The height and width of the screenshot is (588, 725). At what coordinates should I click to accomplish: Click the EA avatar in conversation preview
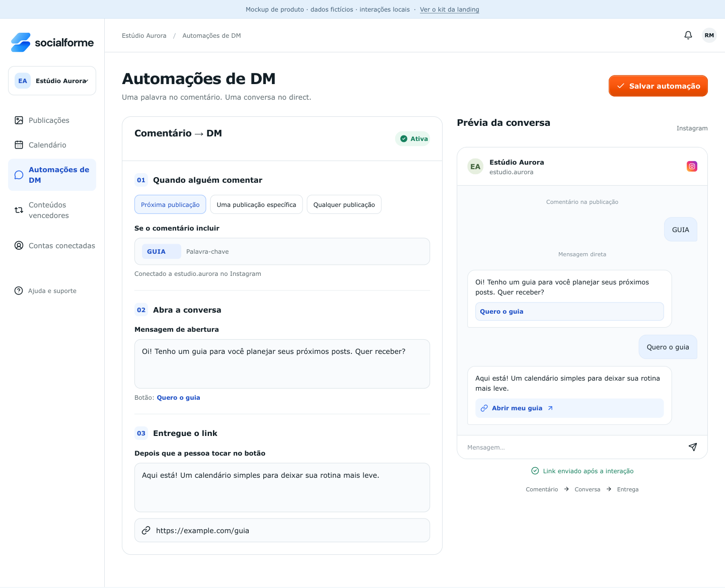coord(475,167)
